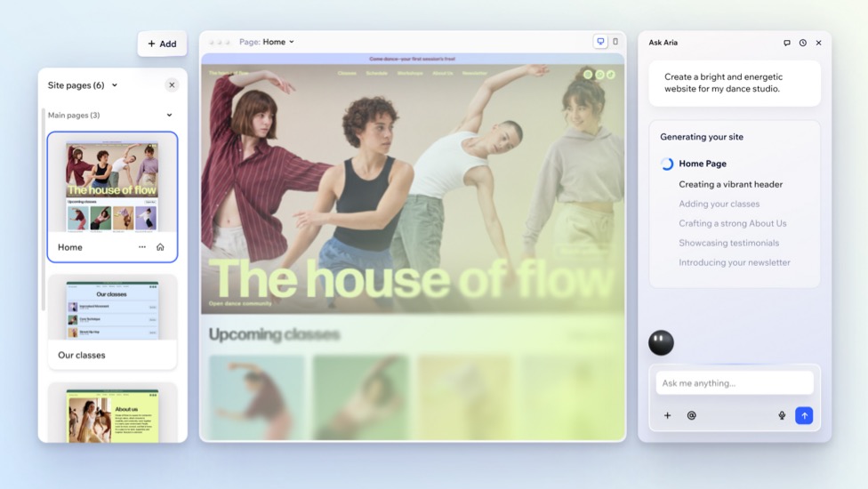The width and height of the screenshot is (868, 489).
Task: Close the Site pages panel
Action: click(172, 85)
